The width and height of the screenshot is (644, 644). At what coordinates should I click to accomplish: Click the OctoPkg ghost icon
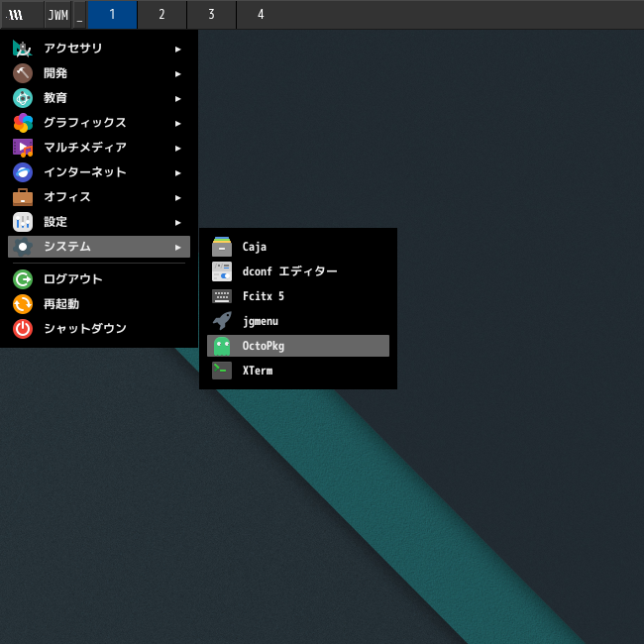[222, 346]
